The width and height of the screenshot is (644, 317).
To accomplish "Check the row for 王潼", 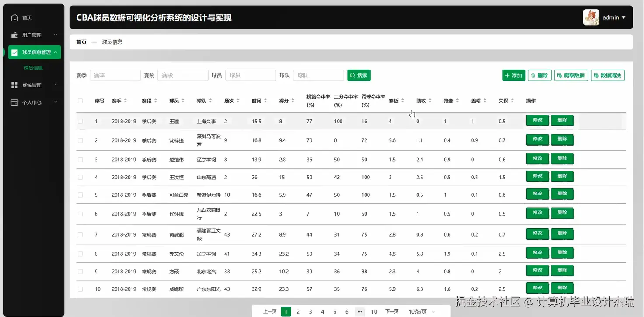I will [x=80, y=121].
